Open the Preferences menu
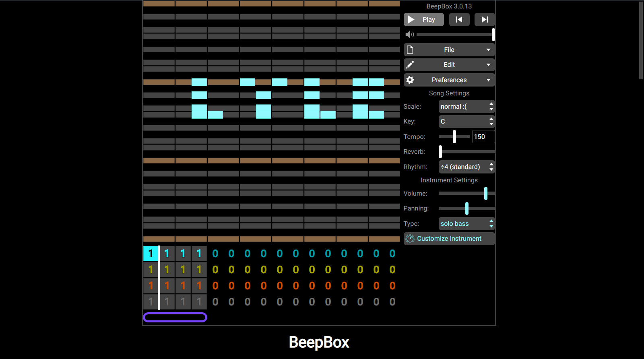Viewport: 644px width, 359px height. 449,80
